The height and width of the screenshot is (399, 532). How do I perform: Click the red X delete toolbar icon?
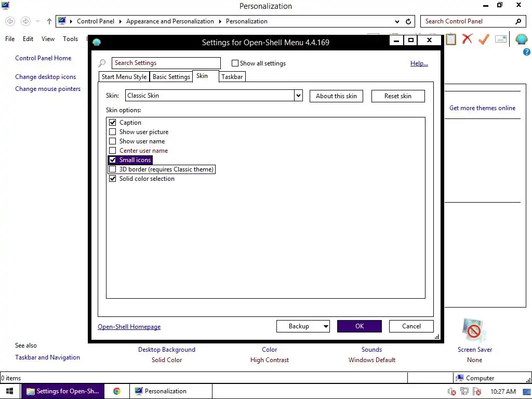click(467, 38)
